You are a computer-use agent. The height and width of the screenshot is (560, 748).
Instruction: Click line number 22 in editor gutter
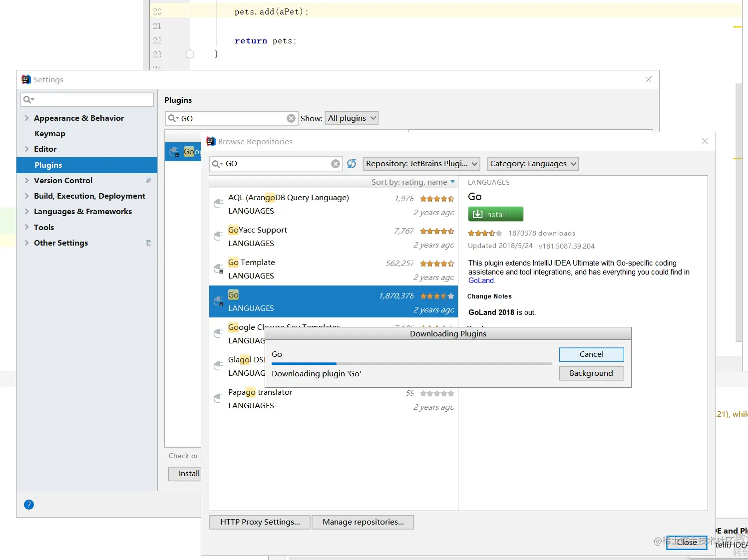[157, 40]
